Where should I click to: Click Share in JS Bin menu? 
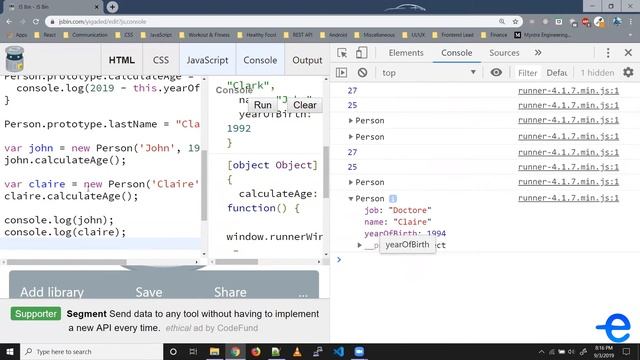230,292
